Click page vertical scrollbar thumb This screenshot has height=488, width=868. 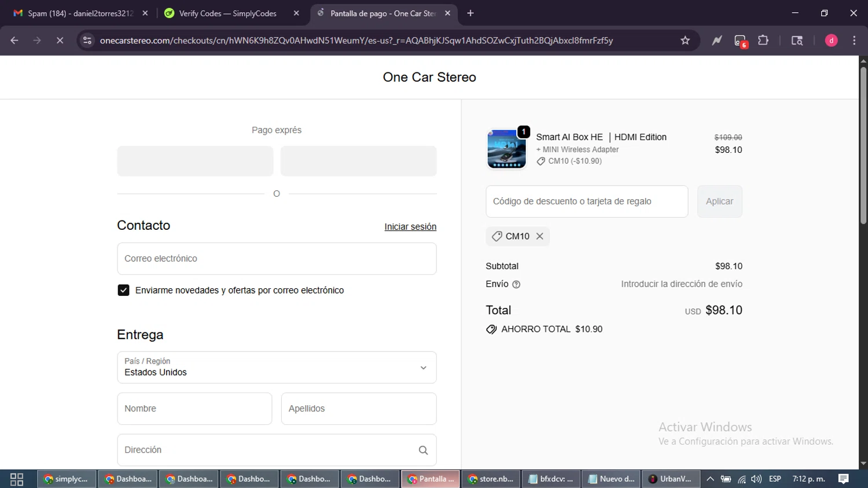click(863, 145)
